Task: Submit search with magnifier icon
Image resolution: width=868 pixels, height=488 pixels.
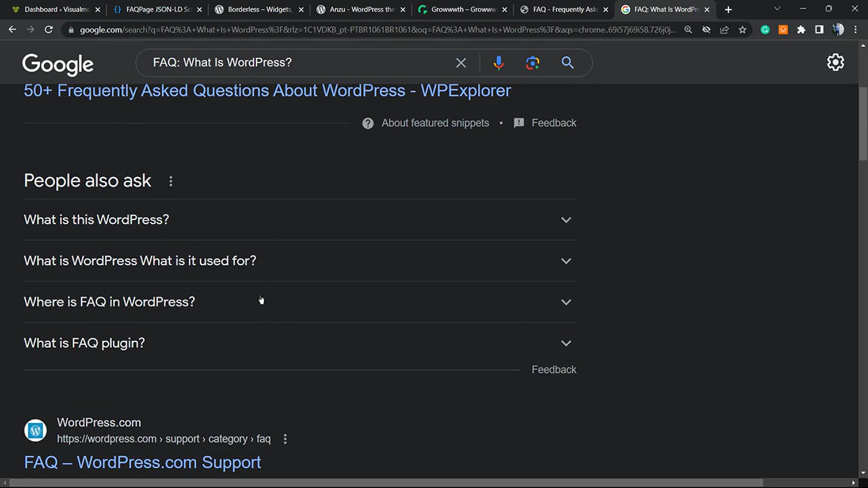Action: coord(567,63)
